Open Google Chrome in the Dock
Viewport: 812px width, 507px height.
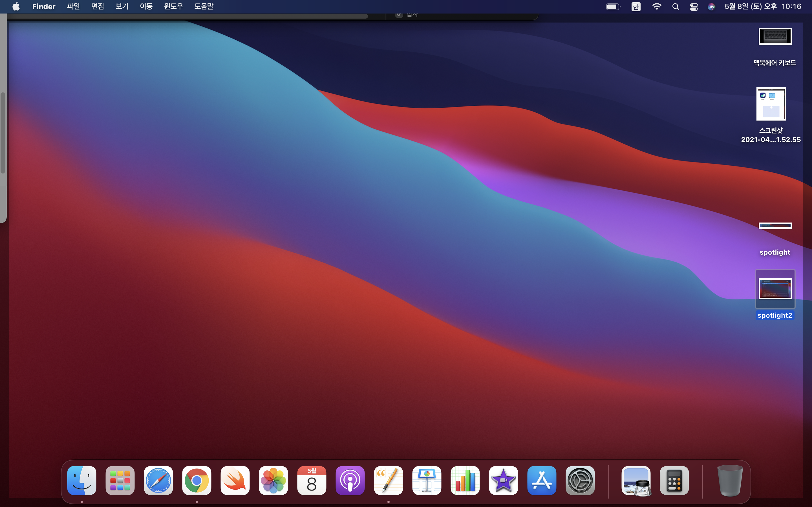[x=197, y=480]
